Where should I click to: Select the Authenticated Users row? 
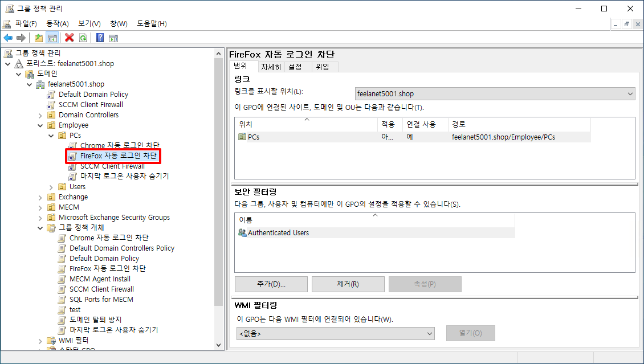point(374,232)
